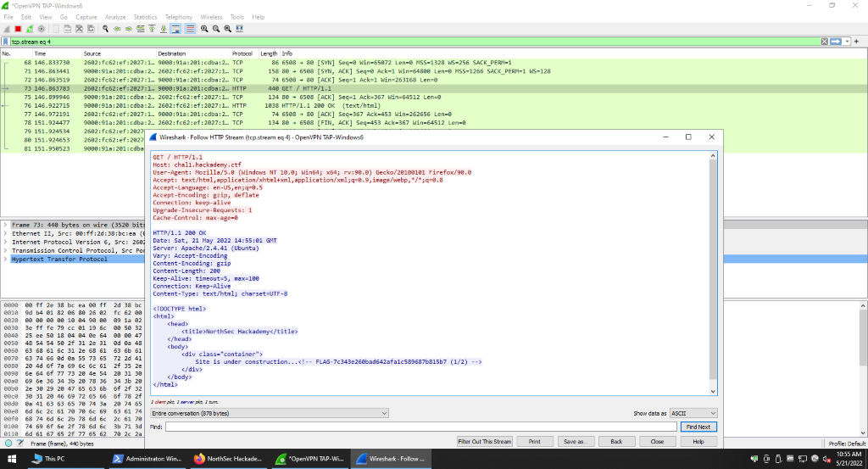
Task: Restart the current capture
Action: pos(29,28)
